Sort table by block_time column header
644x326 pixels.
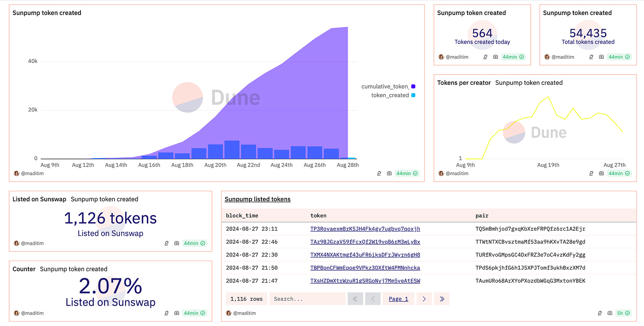242,216
